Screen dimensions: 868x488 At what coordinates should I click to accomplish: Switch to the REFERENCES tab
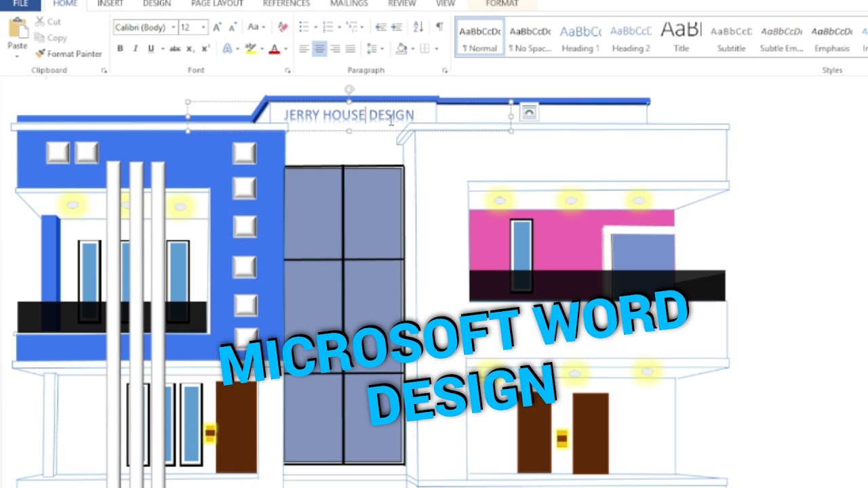click(x=286, y=4)
